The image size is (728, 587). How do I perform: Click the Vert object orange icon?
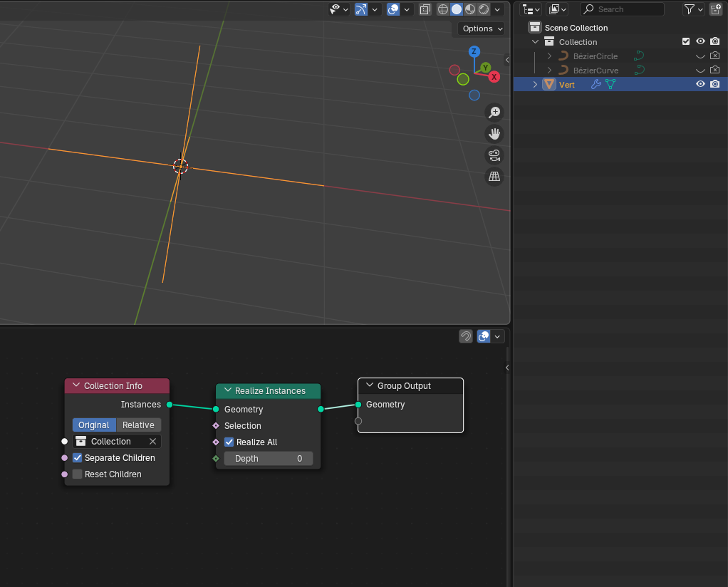pos(549,84)
